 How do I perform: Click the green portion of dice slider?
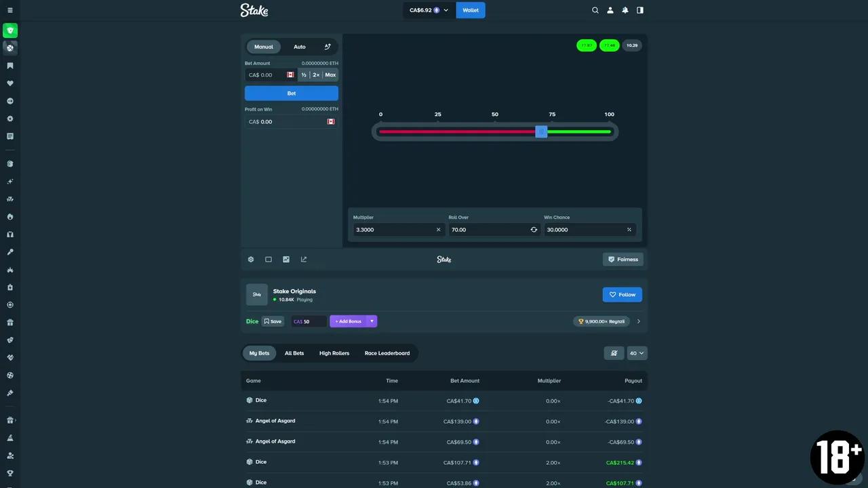(x=579, y=131)
